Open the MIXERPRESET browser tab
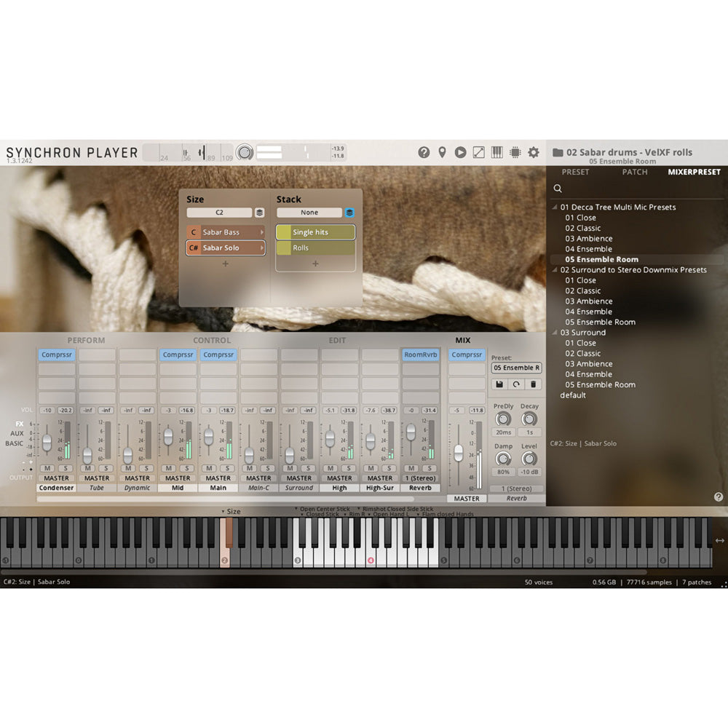The image size is (728, 728). 694,172
